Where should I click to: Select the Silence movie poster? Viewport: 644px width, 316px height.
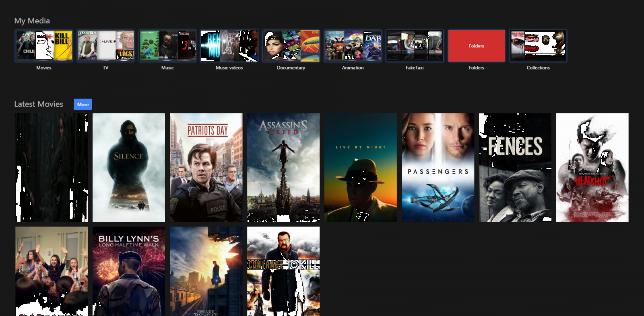(x=129, y=167)
